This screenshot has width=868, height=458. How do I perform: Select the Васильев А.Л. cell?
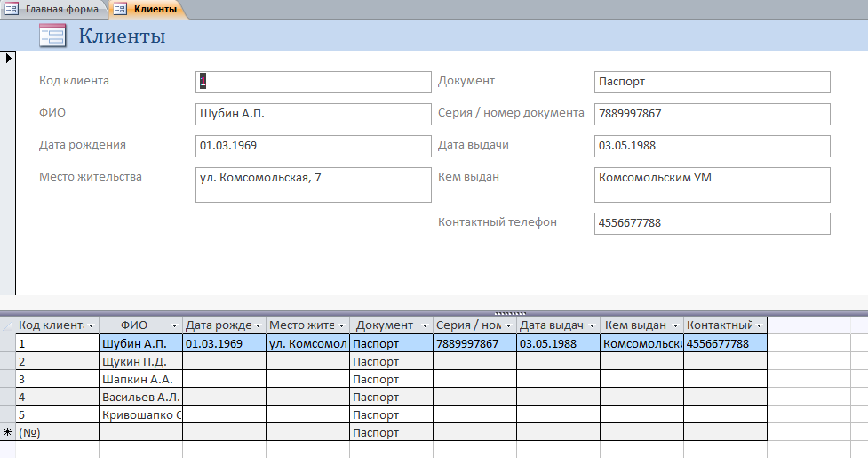141,397
